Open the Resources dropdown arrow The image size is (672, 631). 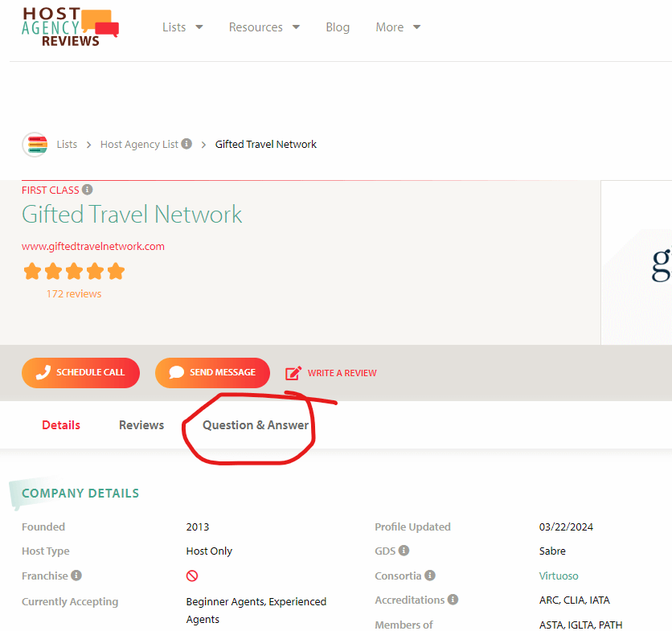[296, 27]
